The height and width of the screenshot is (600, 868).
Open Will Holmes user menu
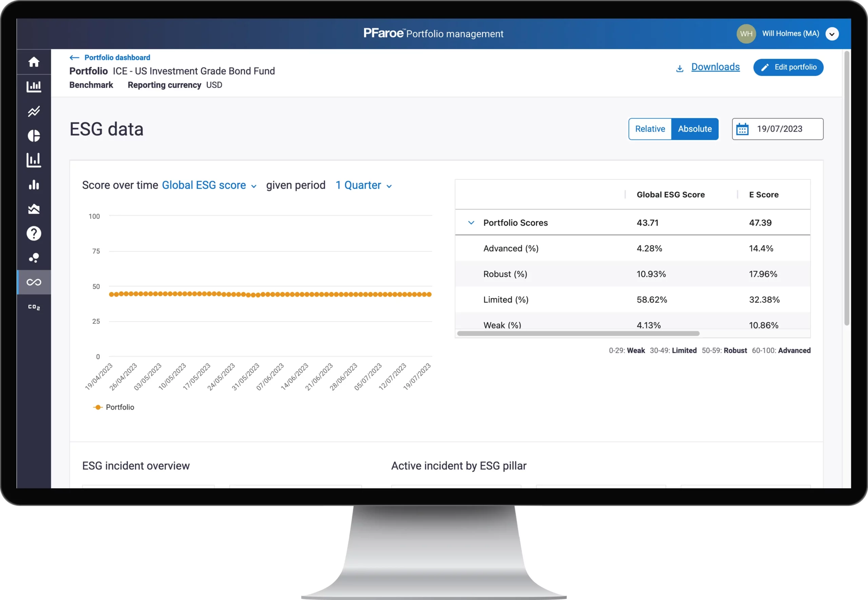point(832,34)
